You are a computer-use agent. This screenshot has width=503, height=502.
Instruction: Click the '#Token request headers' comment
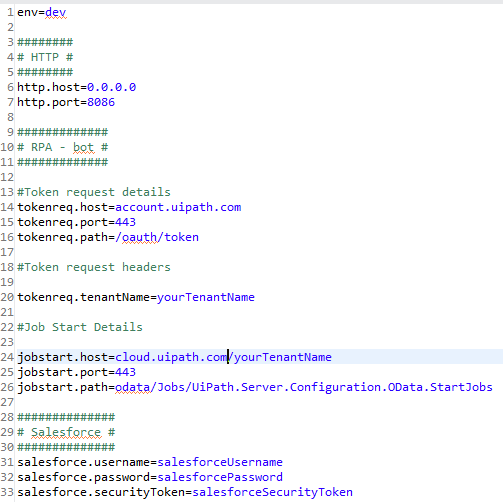click(x=94, y=267)
